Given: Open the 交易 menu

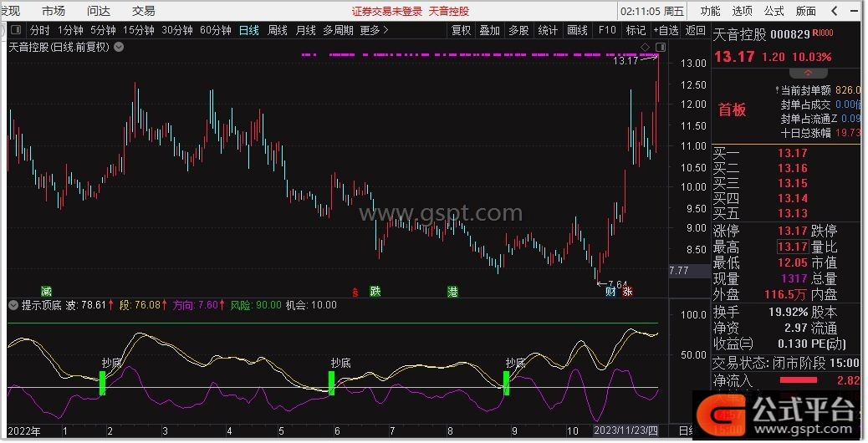Looking at the screenshot, I should tap(143, 11).
